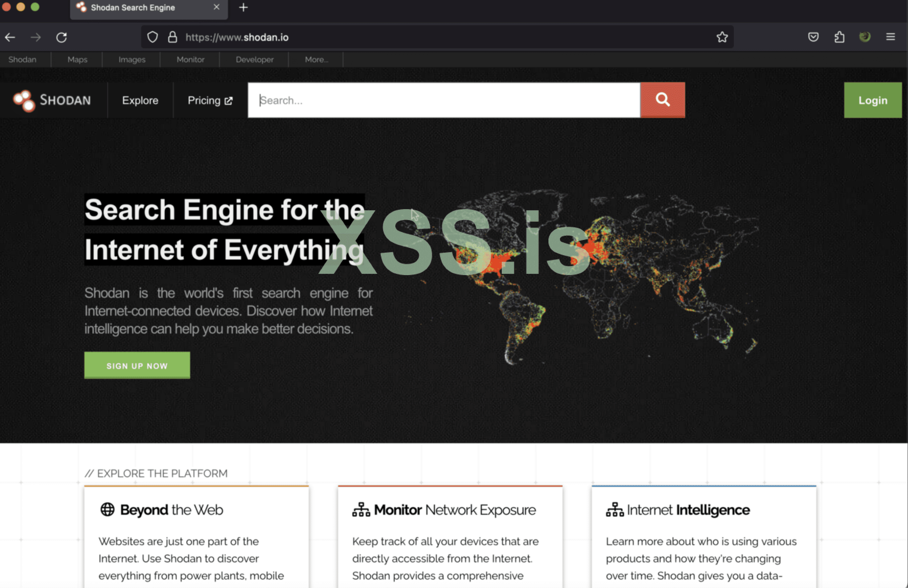Click the Pocket save icon

813,37
